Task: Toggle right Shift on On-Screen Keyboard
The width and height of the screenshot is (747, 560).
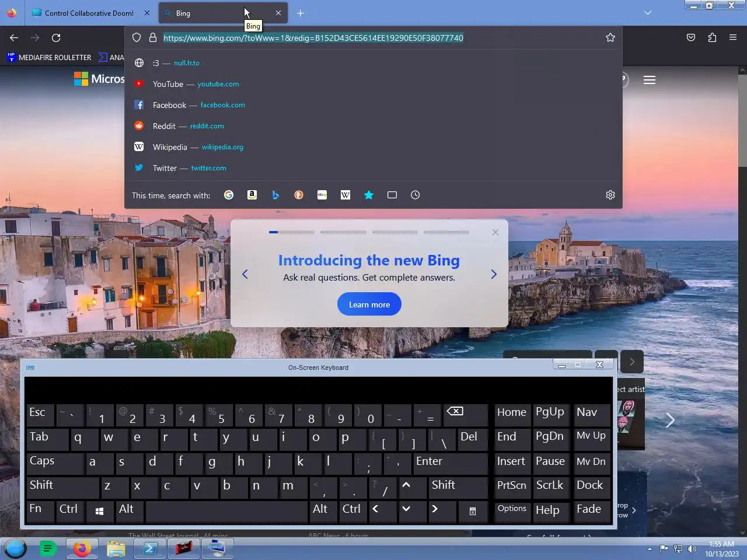Action: click(x=458, y=487)
